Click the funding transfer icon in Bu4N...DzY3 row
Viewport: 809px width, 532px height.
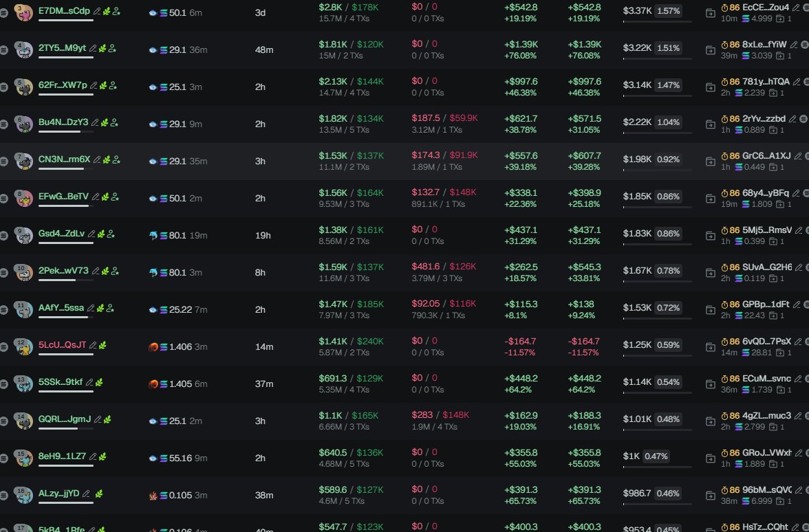711,122
